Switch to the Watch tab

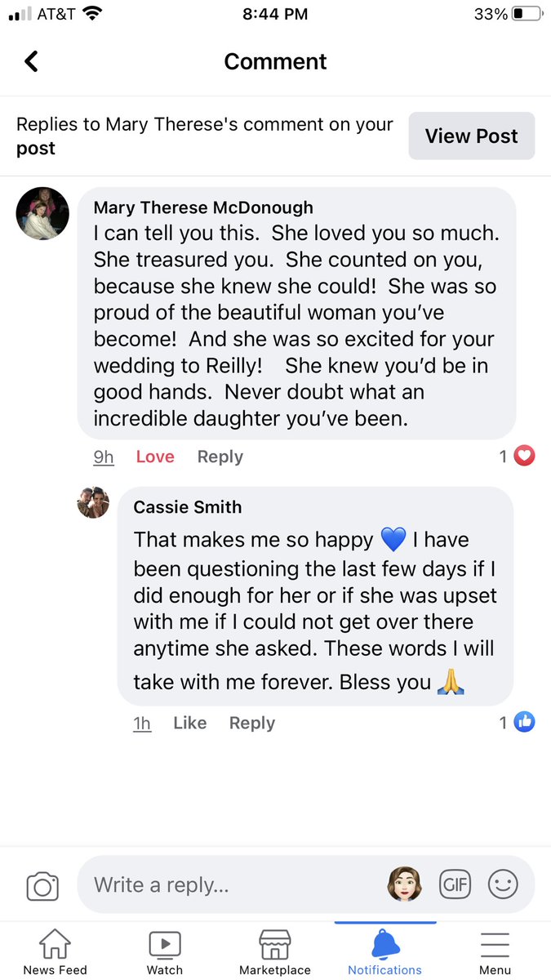[x=165, y=952]
